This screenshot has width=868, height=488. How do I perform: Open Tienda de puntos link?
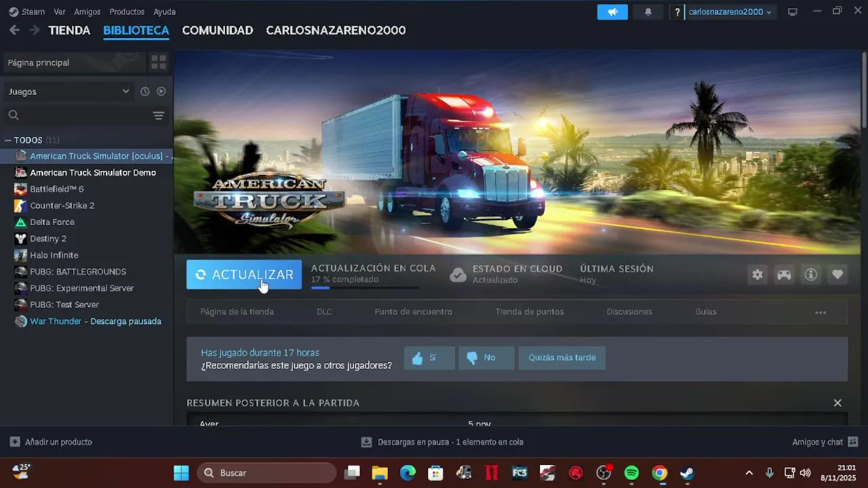[530, 312]
